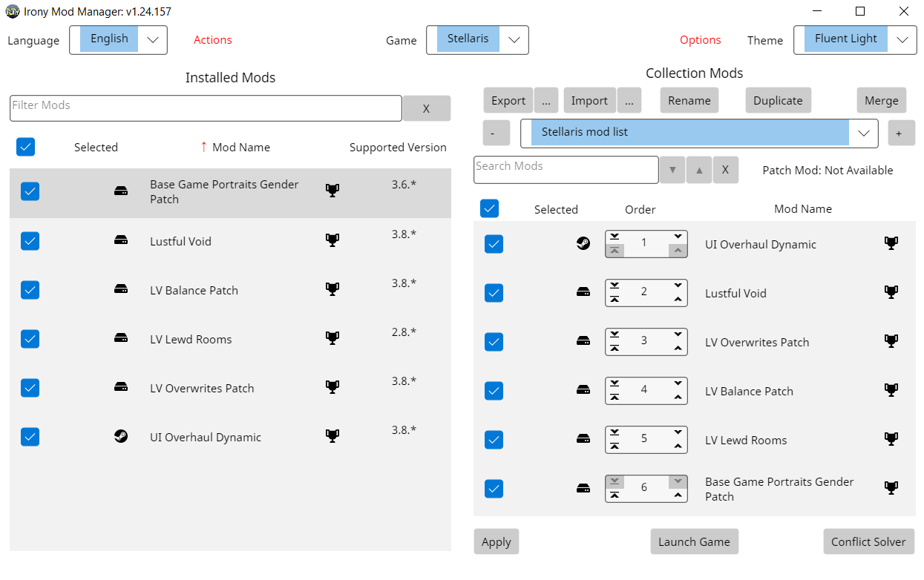Clear the Filter Mods field with X
The width and height of the screenshot is (924, 580).
coord(426,108)
